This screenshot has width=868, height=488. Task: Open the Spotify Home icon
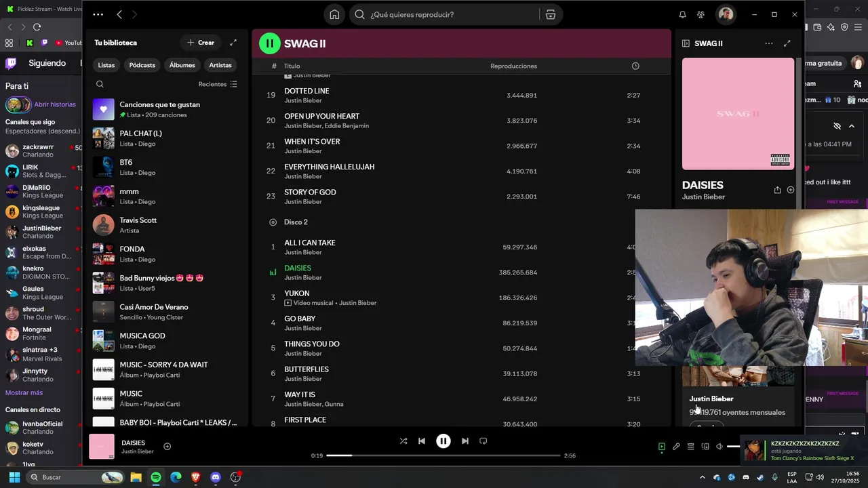click(334, 14)
